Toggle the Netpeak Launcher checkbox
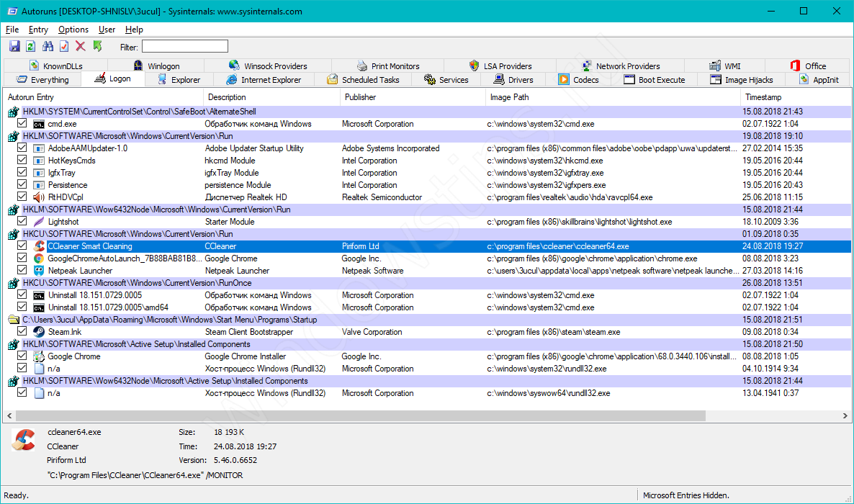 point(22,271)
